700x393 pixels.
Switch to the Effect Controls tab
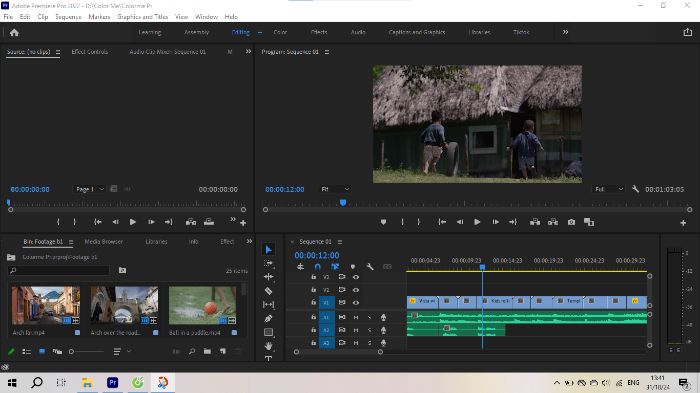pyautogui.click(x=90, y=52)
